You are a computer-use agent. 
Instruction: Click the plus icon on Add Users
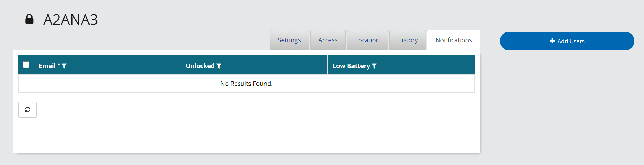552,41
